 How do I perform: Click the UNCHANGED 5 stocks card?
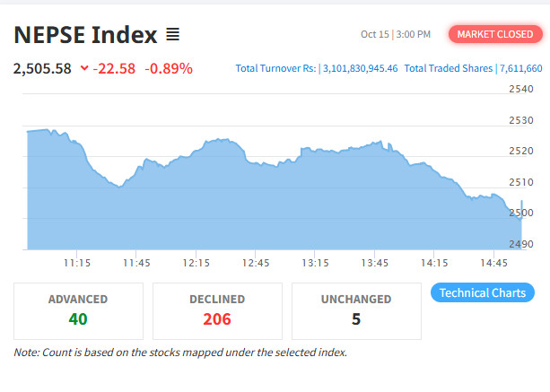(x=356, y=310)
